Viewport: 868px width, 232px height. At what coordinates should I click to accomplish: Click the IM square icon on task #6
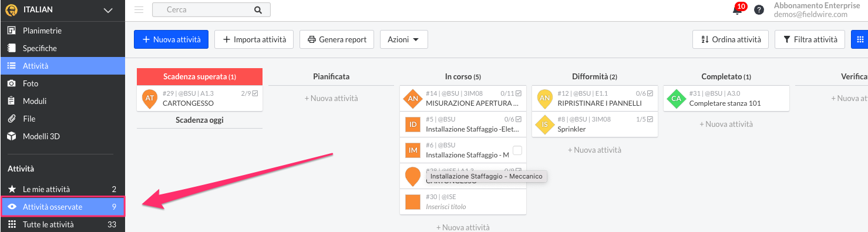(413, 150)
